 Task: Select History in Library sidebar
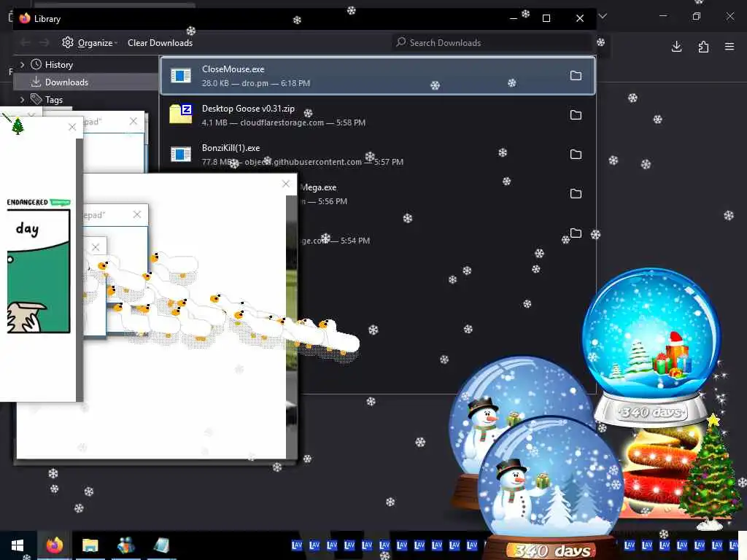pos(58,64)
